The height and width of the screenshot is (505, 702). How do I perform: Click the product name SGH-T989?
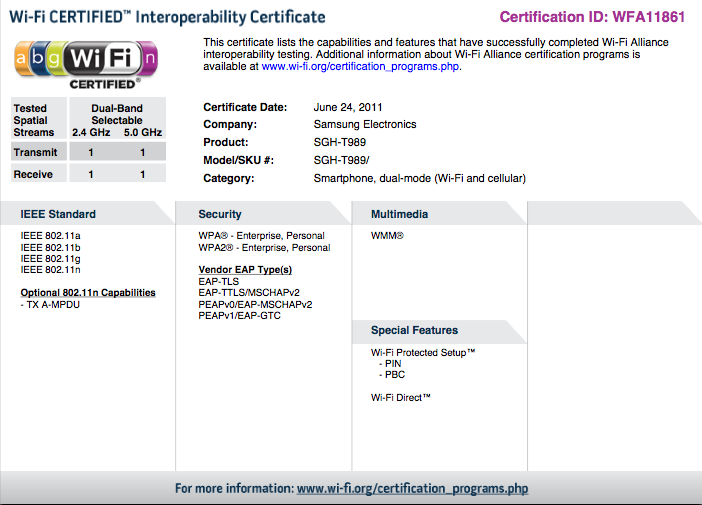pos(339,142)
